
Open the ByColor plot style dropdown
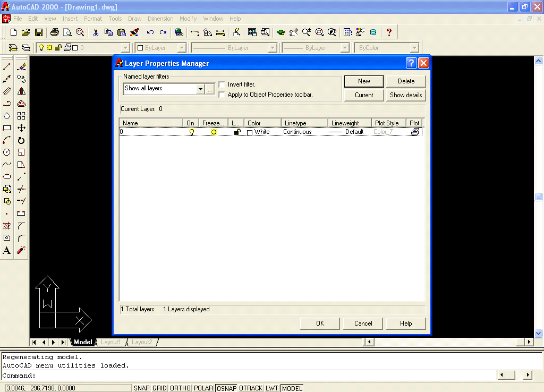click(x=414, y=47)
